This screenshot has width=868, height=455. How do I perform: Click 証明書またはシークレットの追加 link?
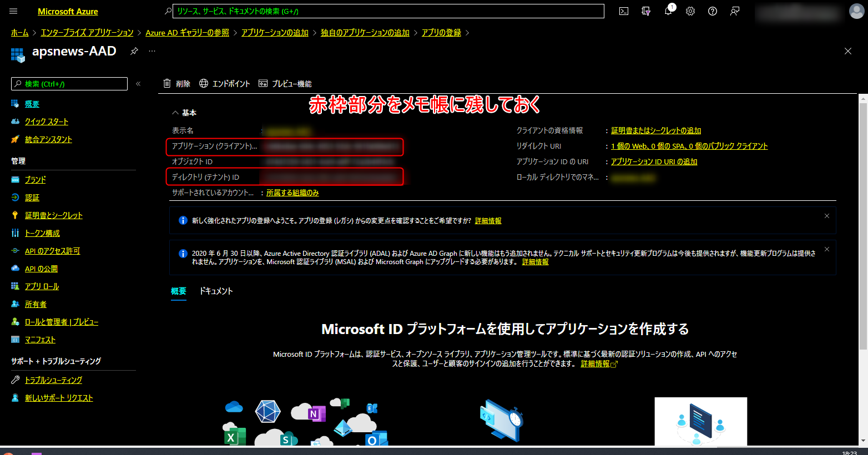tap(656, 130)
